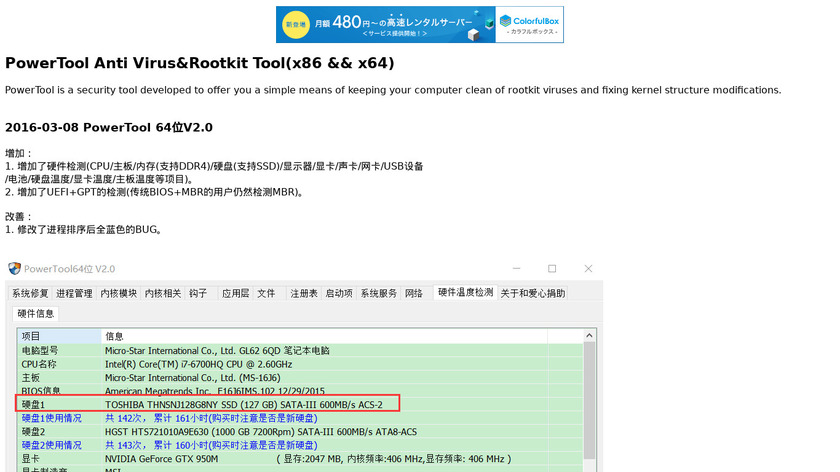840x472 pixels.
Task: Select the 硬盘1 TOSHIBA SSD row
Action: tap(300, 404)
